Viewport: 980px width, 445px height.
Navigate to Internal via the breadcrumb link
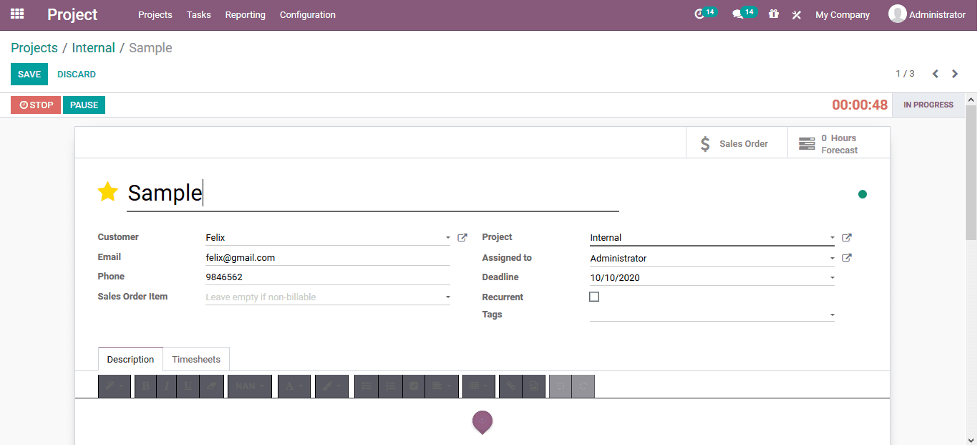coord(93,47)
